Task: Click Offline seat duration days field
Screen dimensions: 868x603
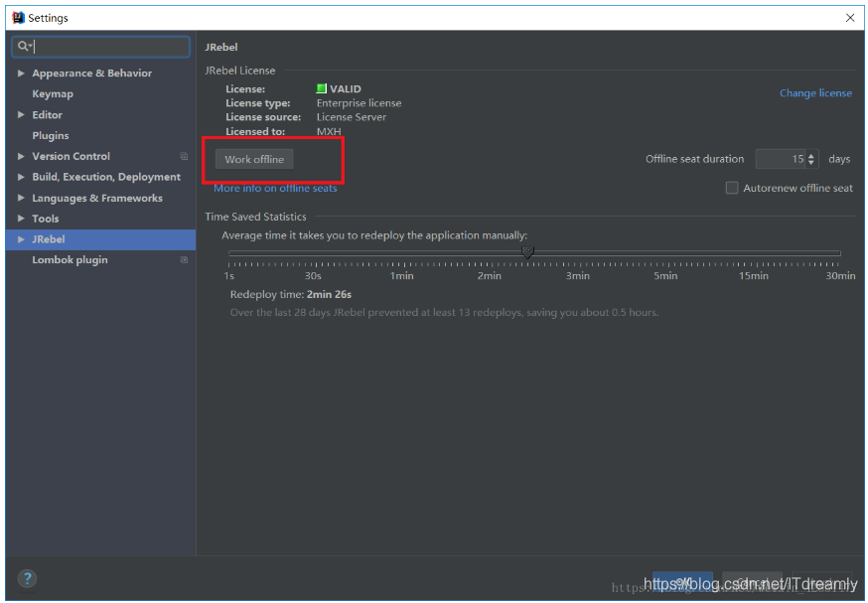Action: (780, 159)
